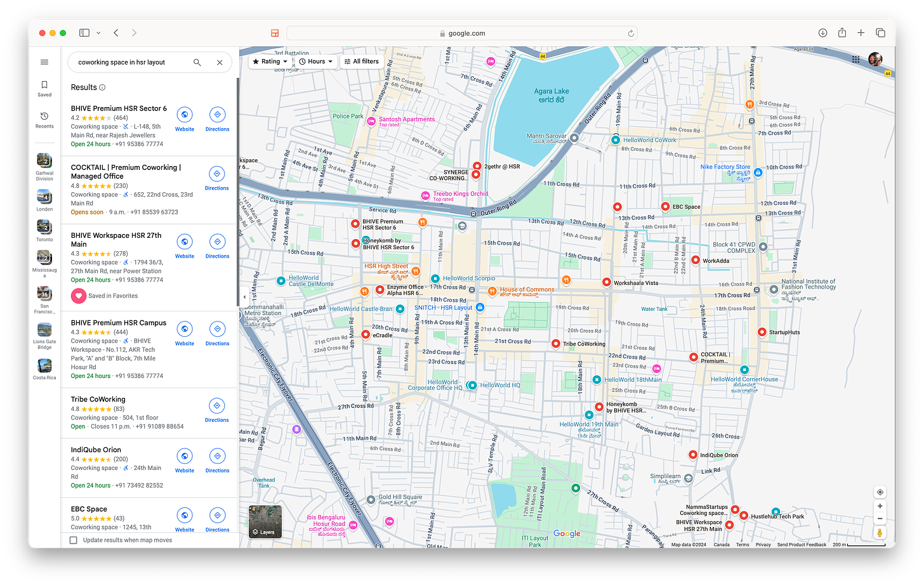Viewport: 924px width, 586px height.
Task: Open the Rating filter dropdown
Action: coord(270,62)
